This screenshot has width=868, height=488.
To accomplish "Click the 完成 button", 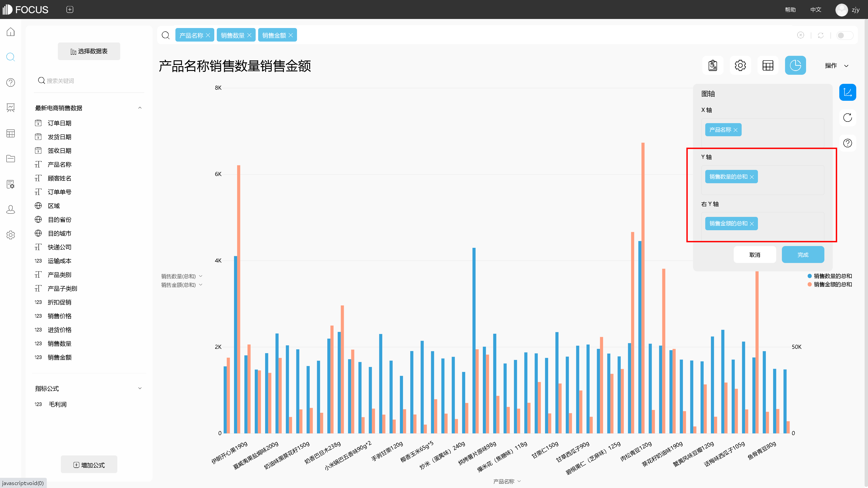I will pos(803,255).
